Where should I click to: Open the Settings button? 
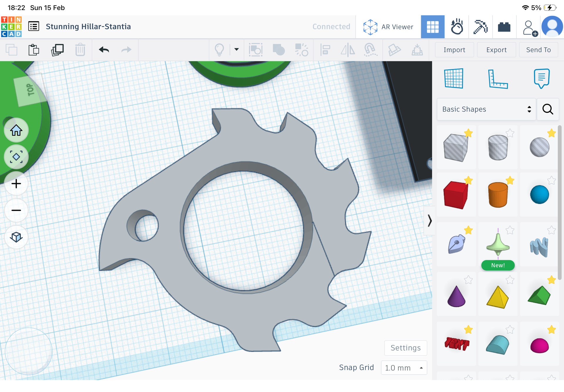405,348
